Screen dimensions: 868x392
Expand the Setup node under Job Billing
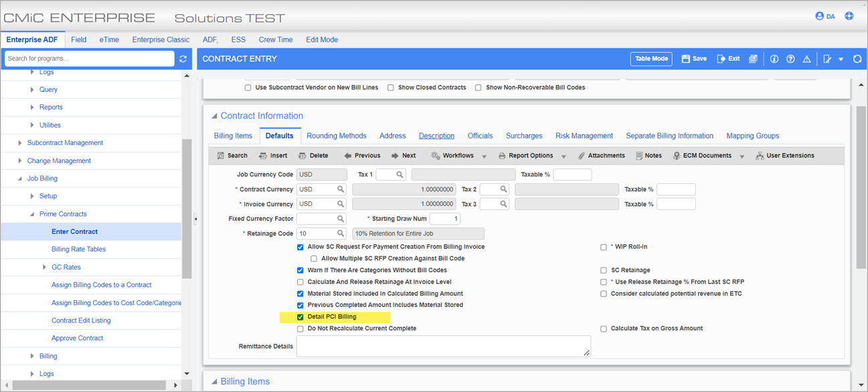pyautogui.click(x=32, y=196)
